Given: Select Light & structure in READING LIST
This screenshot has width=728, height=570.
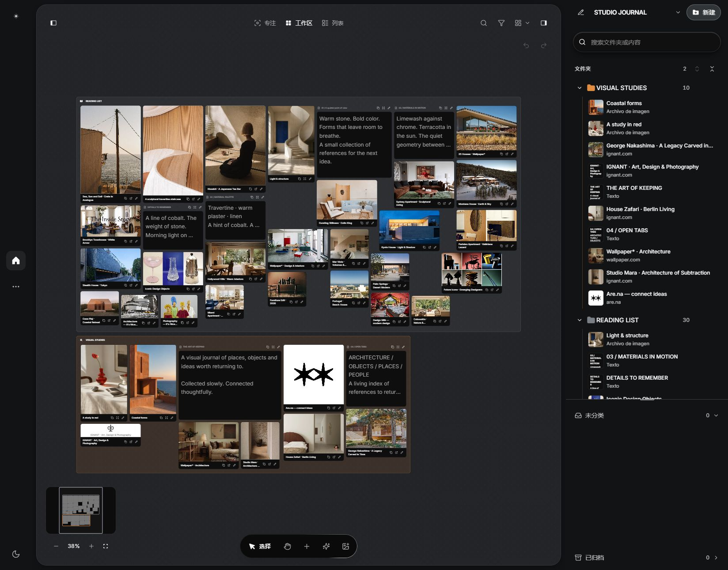Looking at the screenshot, I should [651, 340].
